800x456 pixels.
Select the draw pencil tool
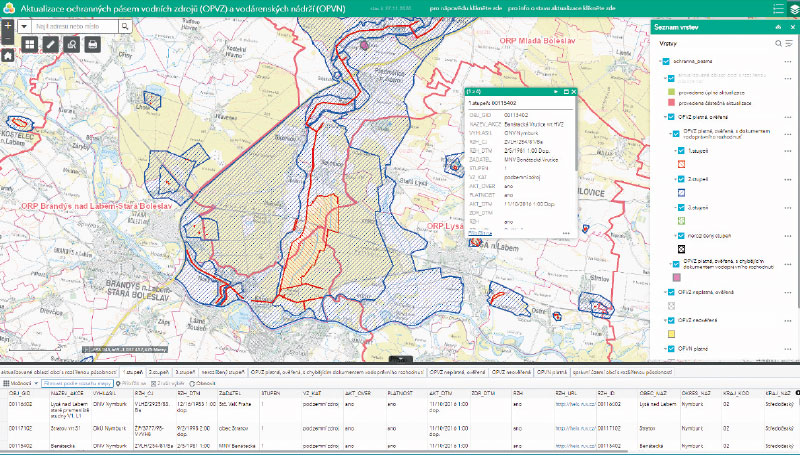click(50, 44)
